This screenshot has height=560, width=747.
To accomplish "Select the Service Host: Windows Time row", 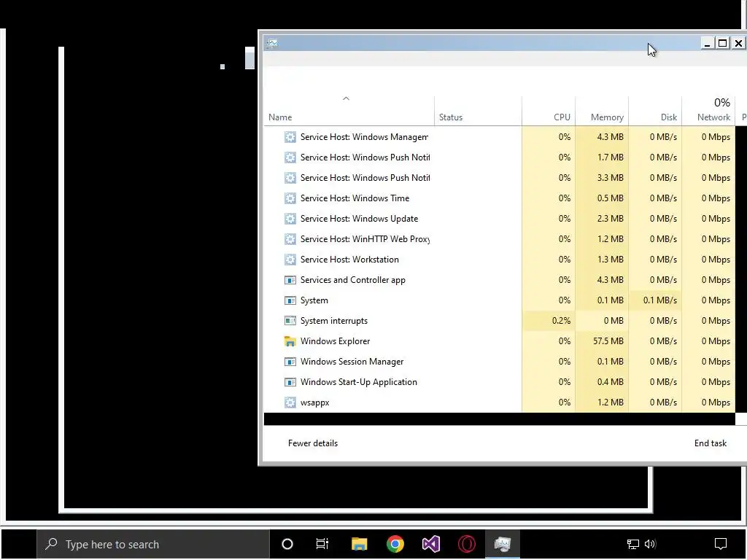I will pos(499,198).
